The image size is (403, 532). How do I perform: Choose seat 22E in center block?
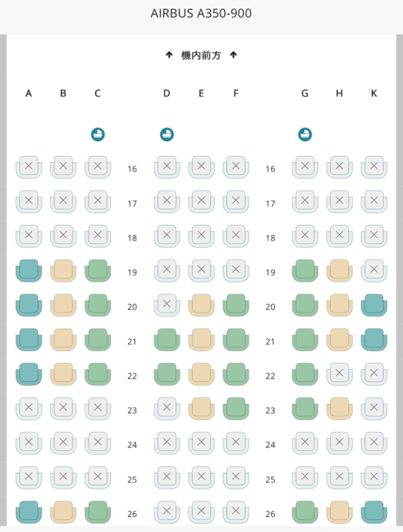coord(201,374)
